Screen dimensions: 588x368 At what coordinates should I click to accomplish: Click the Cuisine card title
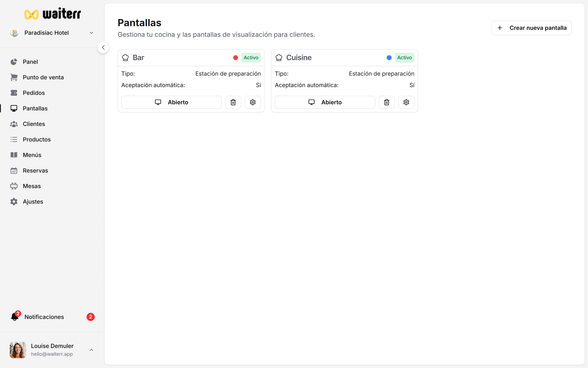[x=299, y=58]
